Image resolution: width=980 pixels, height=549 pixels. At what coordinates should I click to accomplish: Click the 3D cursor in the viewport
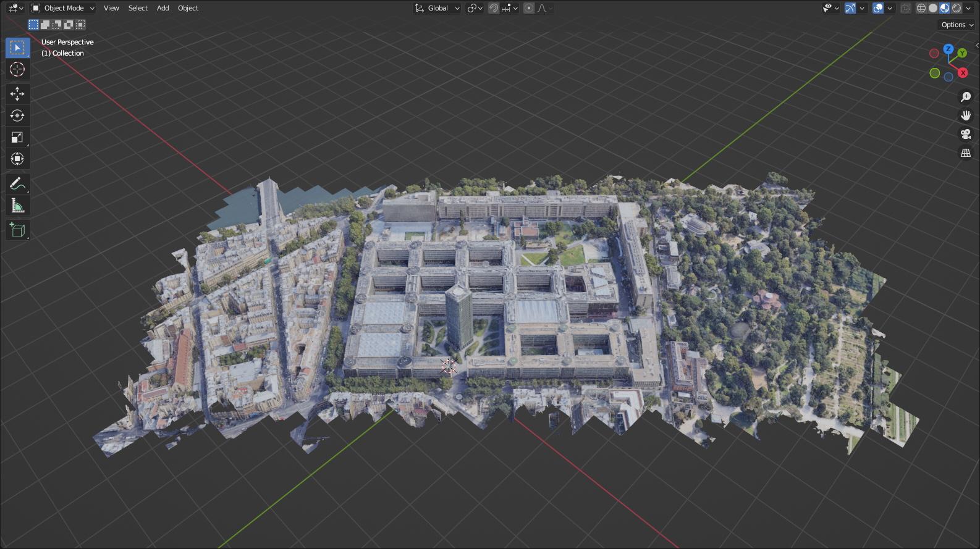pos(449,366)
